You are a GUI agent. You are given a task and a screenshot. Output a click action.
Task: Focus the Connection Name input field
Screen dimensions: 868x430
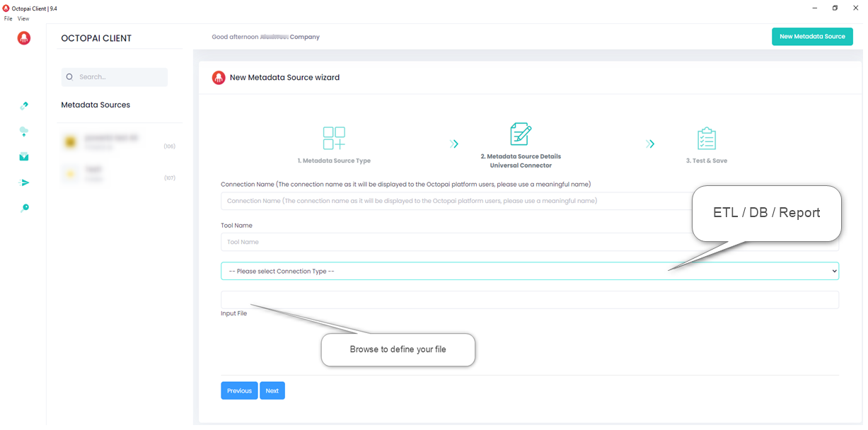453,201
